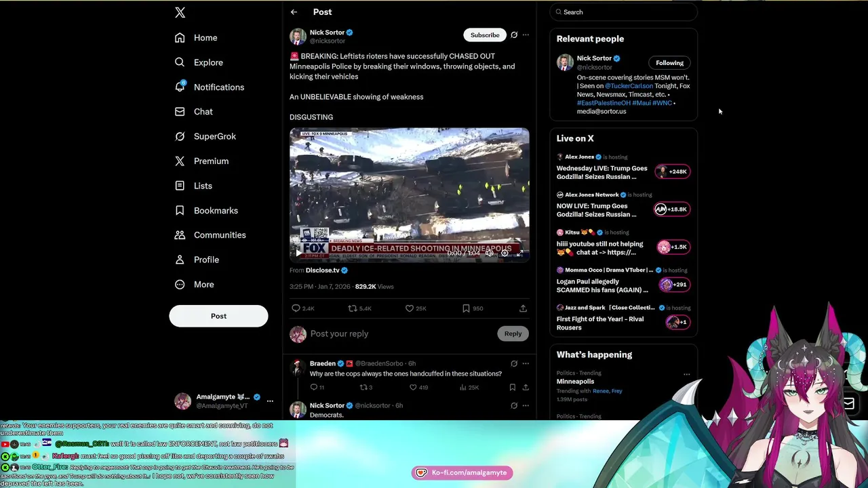Join Jazz and Spark live with +1
The height and width of the screenshot is (488, 868).
677,323
